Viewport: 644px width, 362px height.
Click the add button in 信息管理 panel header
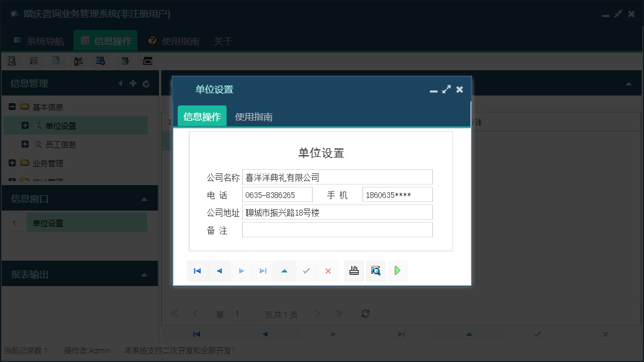(x=133, y=83)
